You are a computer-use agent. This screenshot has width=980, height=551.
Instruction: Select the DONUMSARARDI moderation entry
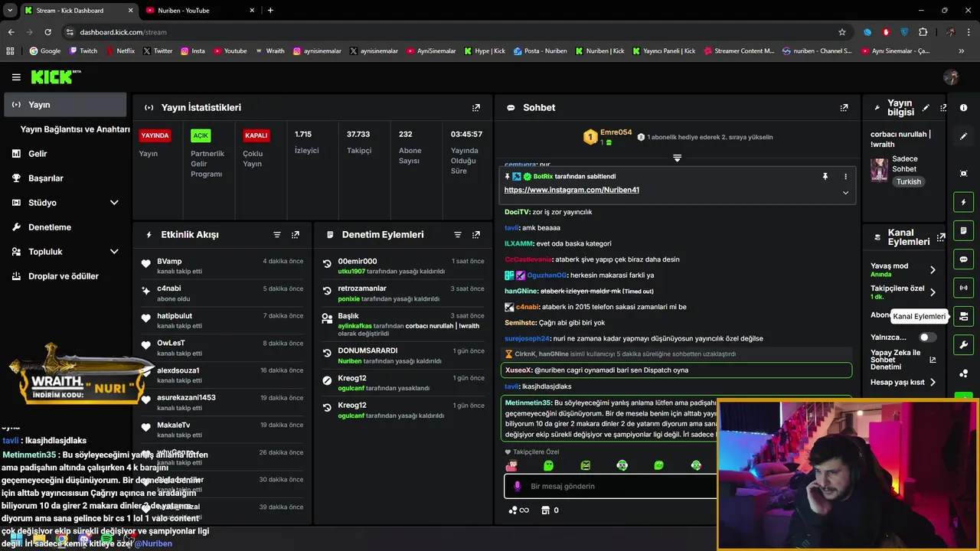pos(403,355)
